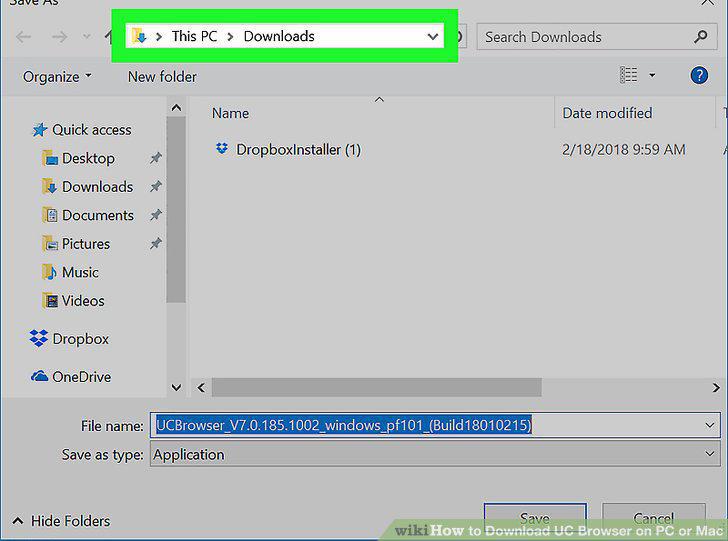Image resolution: width=728 pixels, height=541 pixels.
Task: Collapse folders with Hide Folders
Action: [62, 521]
